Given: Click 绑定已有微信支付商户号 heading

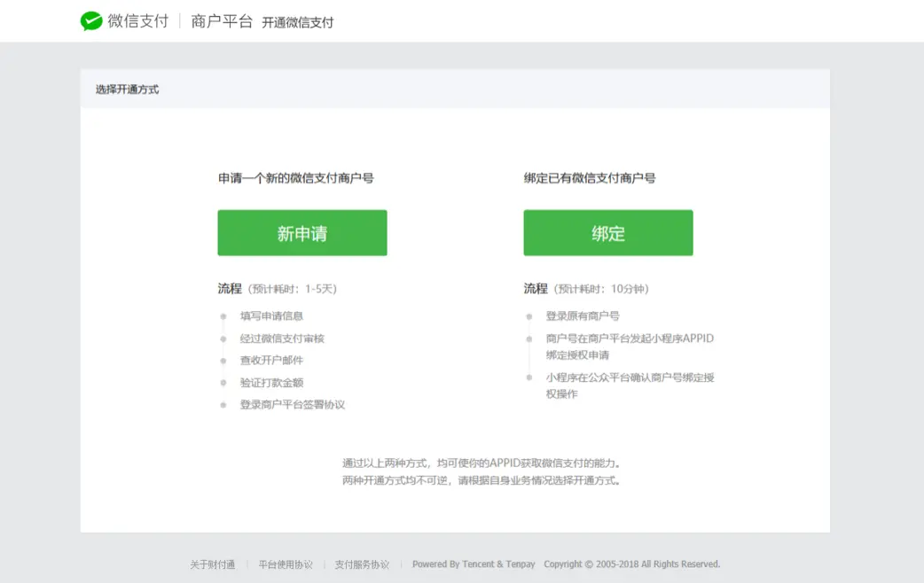Looking at the screenshot, I should point(590,178).
